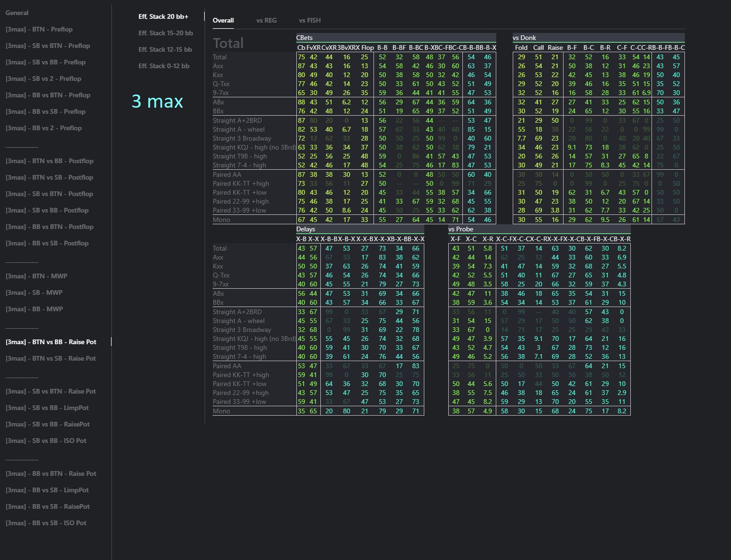This screenshot has height=560, width=731.
Task: Switch to Eff. Stack 15-20 bb
Action: [x=166, y=33]
